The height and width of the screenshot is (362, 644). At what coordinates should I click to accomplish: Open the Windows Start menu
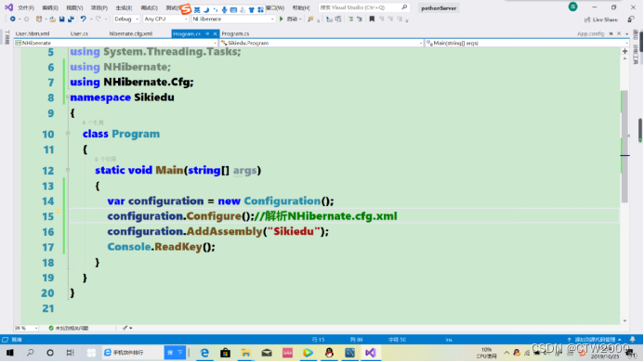click(10, 353)
